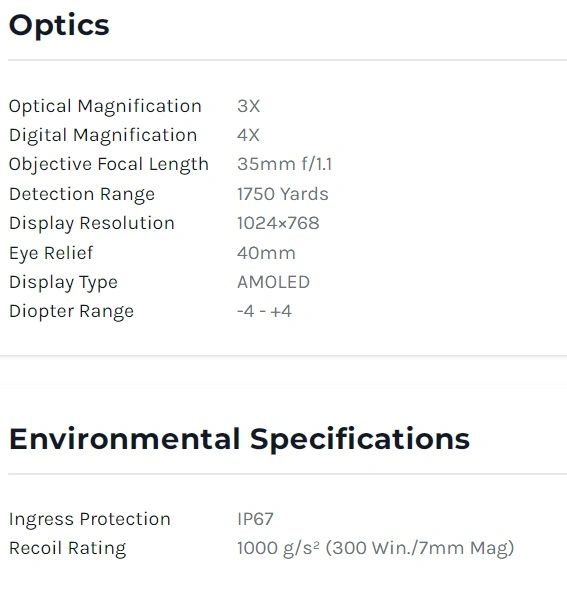Select the Eye Relief label
Image resolution: width=567 pixels, height=597 pixels.
point(51,253)
